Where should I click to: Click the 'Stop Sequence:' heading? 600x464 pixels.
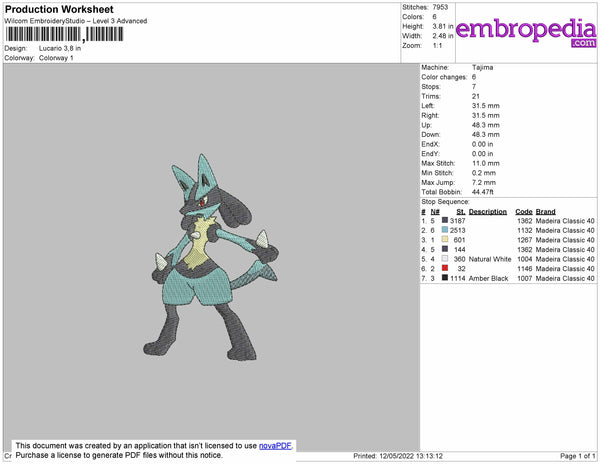[445, 202]
